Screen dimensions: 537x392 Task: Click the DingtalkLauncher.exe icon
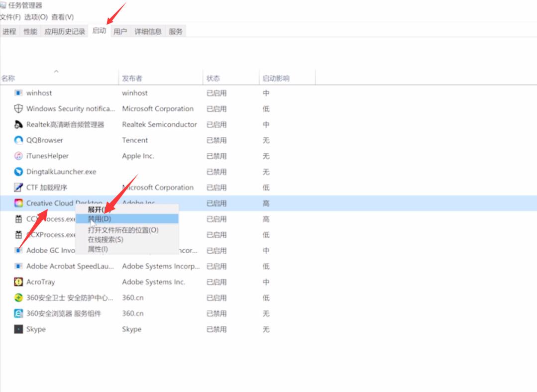click(x=18, y=172)
